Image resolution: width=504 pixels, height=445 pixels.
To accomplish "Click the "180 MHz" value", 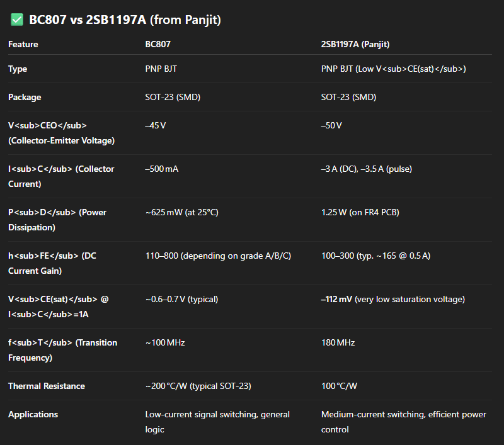I will coord(338,342).
